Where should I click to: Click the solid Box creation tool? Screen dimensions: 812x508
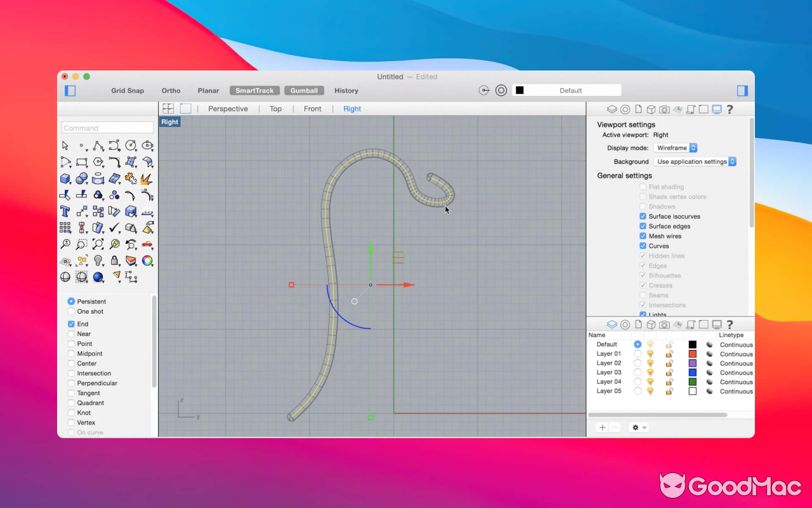(x=65, y=178)
